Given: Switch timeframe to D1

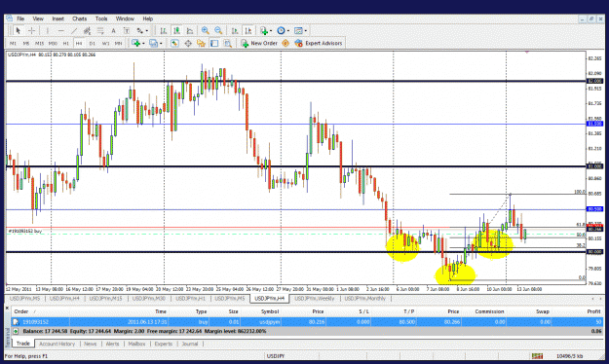Looking at the screenshot, I should (92, 44).
